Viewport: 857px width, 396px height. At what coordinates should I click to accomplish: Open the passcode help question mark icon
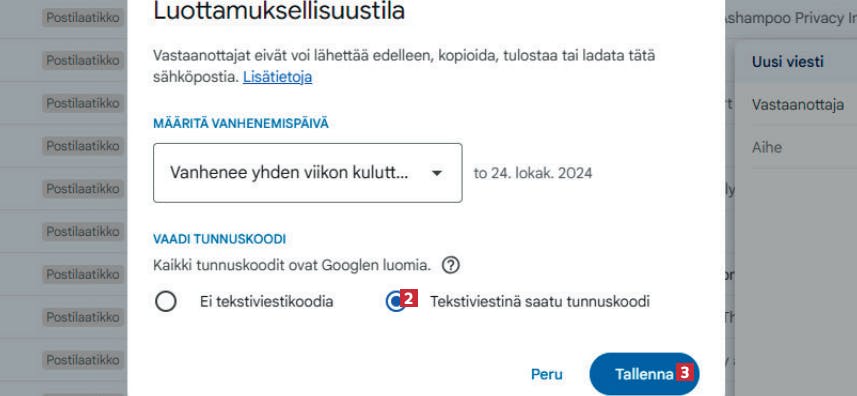click(x=450, y=265)
